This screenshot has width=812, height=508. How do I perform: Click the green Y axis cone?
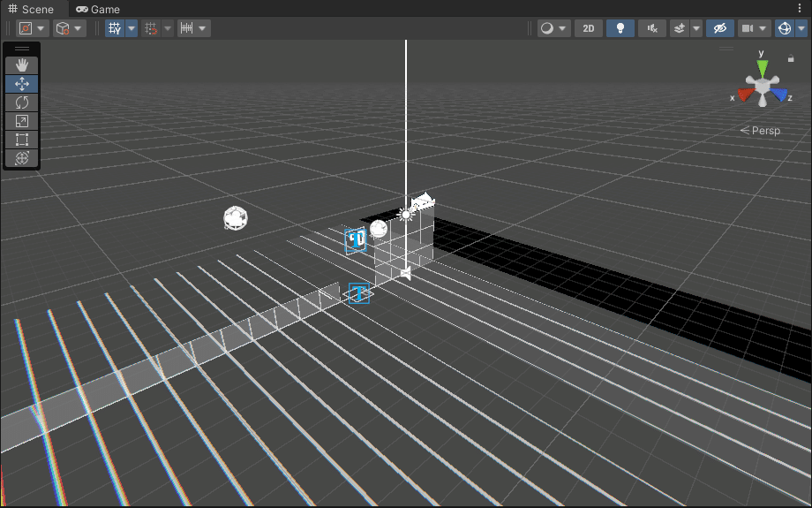pyautogui.click(x=763, y=68)
